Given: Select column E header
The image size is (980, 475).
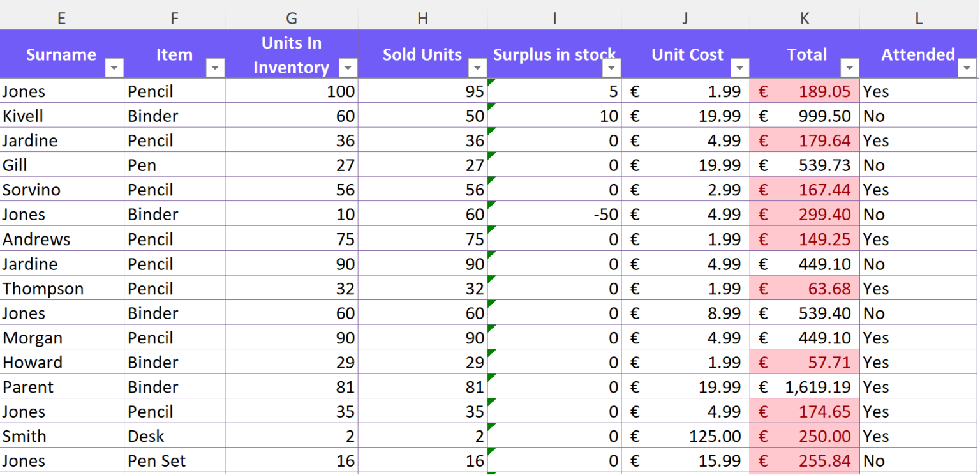Looking at the screenshot, I should click(x=61, y=19).
